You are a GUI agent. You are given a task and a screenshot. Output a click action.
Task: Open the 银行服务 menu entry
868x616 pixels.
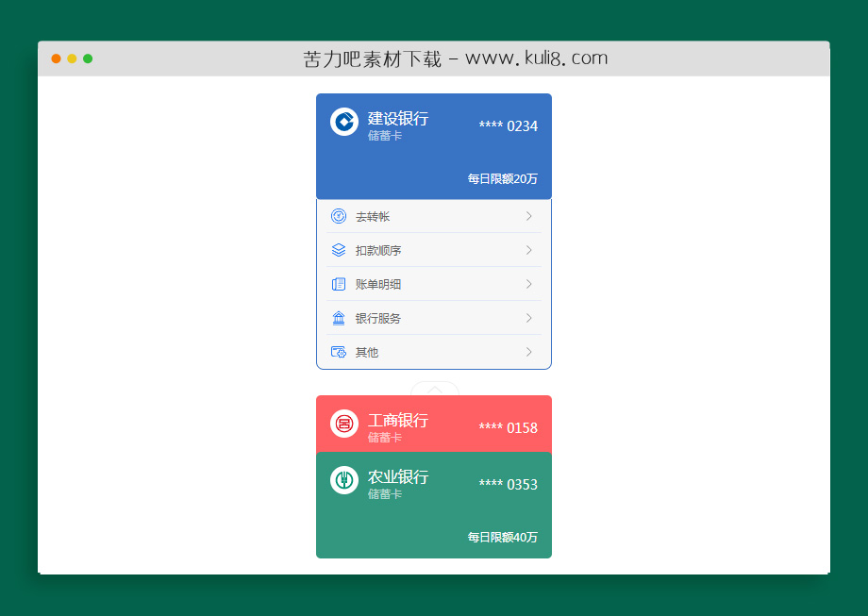coord(376,318)
